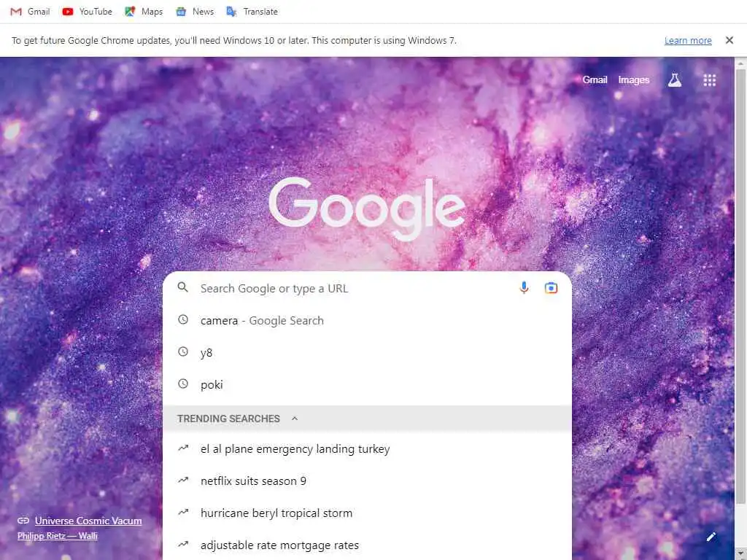Select el al plane emergency landing turkey

(x=367, y=449)
